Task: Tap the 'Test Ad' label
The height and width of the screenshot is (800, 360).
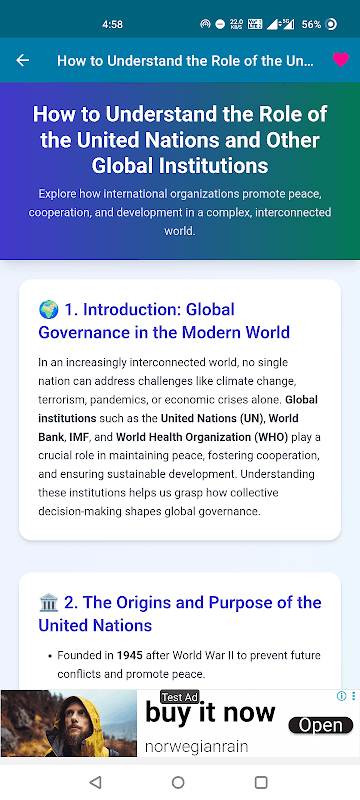Action: click(x=179, y=697)
